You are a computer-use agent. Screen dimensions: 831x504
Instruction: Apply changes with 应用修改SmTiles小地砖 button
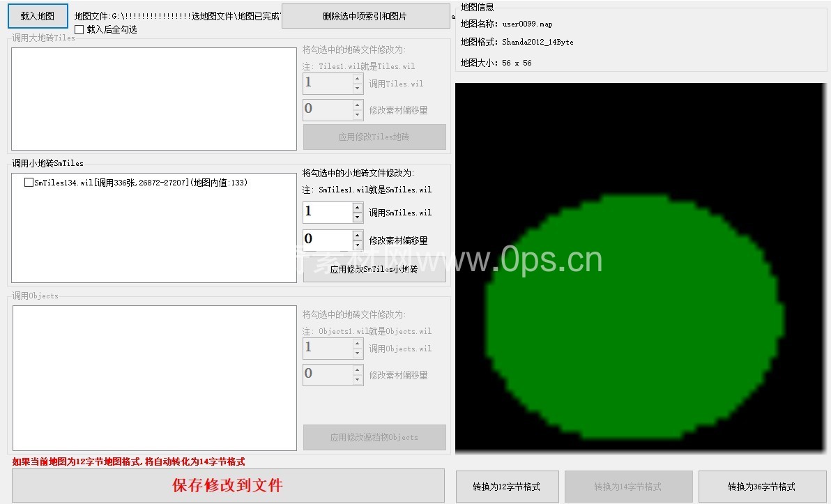tap(374, 271)
